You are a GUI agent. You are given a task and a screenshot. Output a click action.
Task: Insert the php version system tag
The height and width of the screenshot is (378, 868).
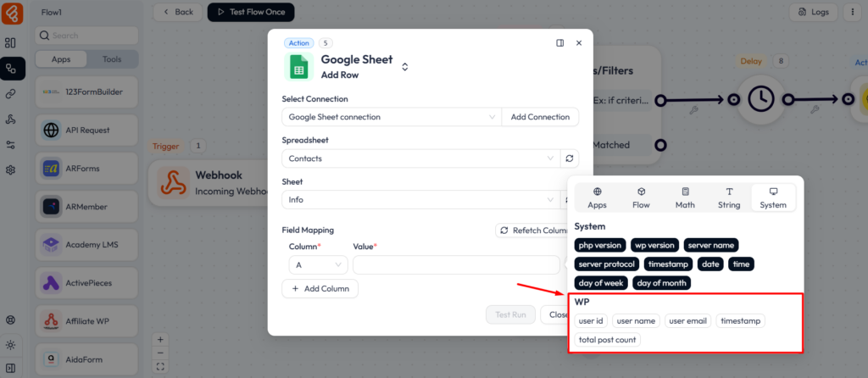click(x=600, y=245)
